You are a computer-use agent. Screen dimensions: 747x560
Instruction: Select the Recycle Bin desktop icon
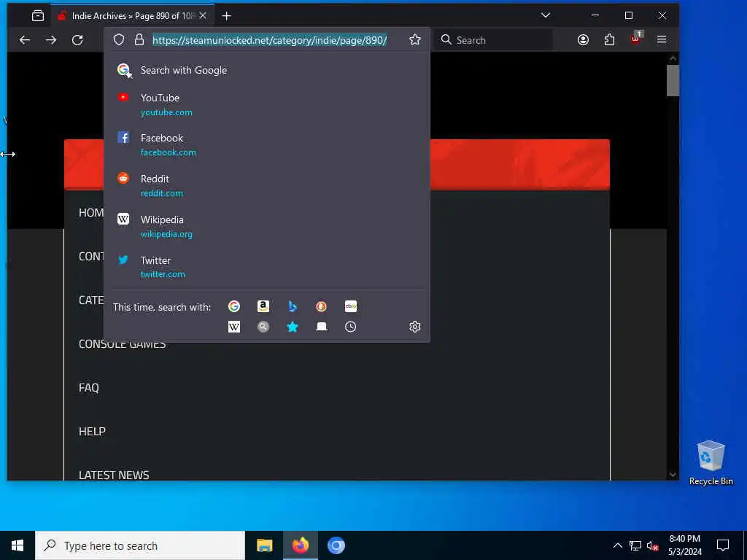[711, 463]
